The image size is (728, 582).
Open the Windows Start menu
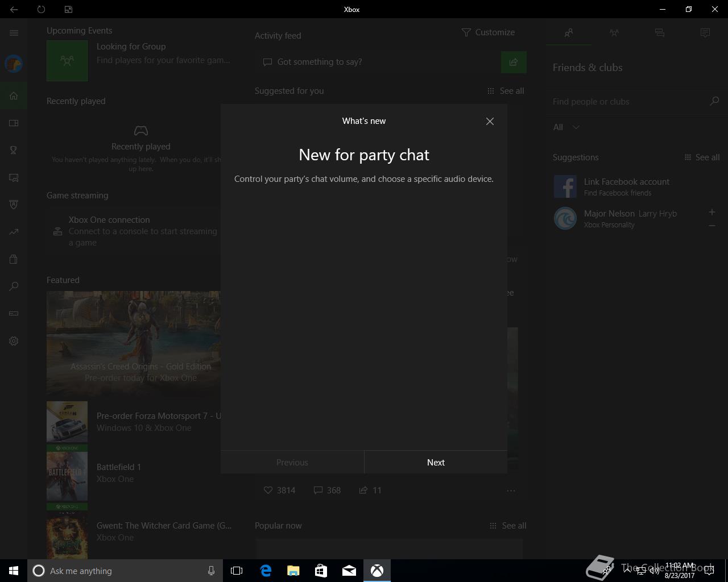coord(14,571)
